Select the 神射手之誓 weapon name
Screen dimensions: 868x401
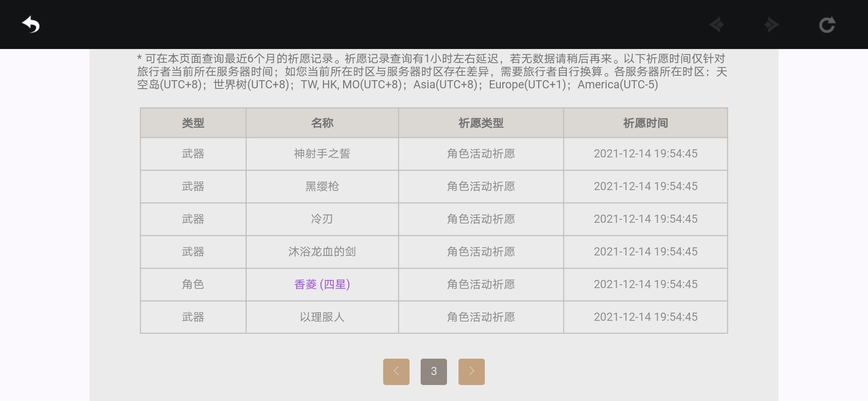point(322,154)
